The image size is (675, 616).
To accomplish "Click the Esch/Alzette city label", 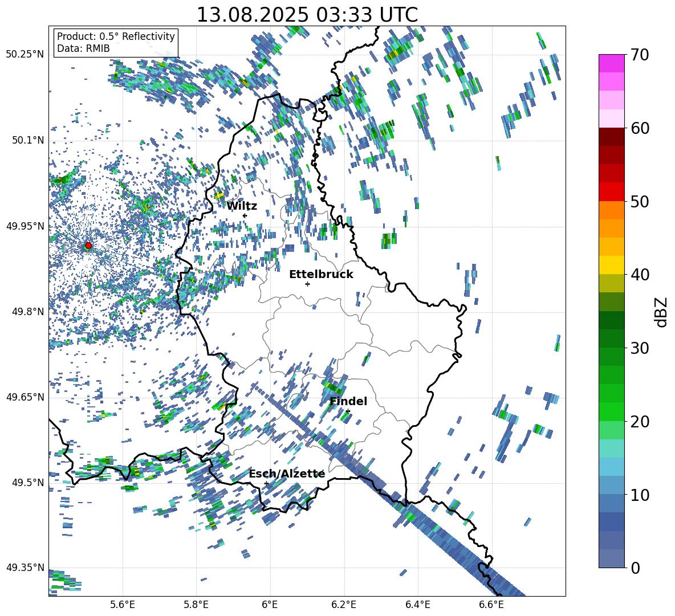I will click(287, 474).
